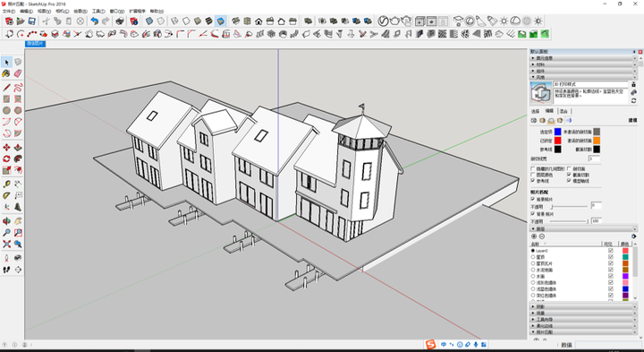This screenshot has width=644, height=352.
Task: Activate the Line pencil tool
Action: tap(6, 88)
